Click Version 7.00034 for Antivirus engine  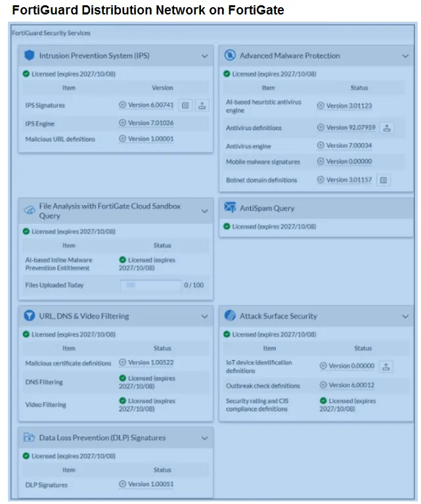coord(349,146)
